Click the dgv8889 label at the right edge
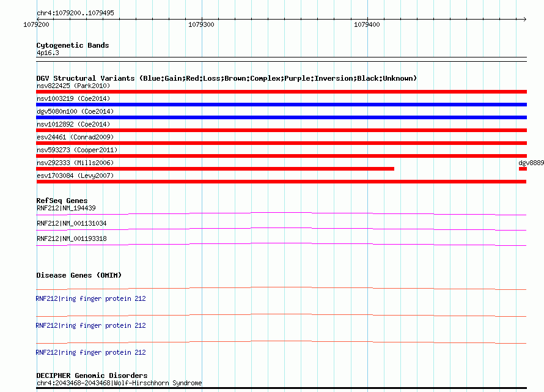The width and height of the screenshot is (544, 392). click(x=531, y=163)
